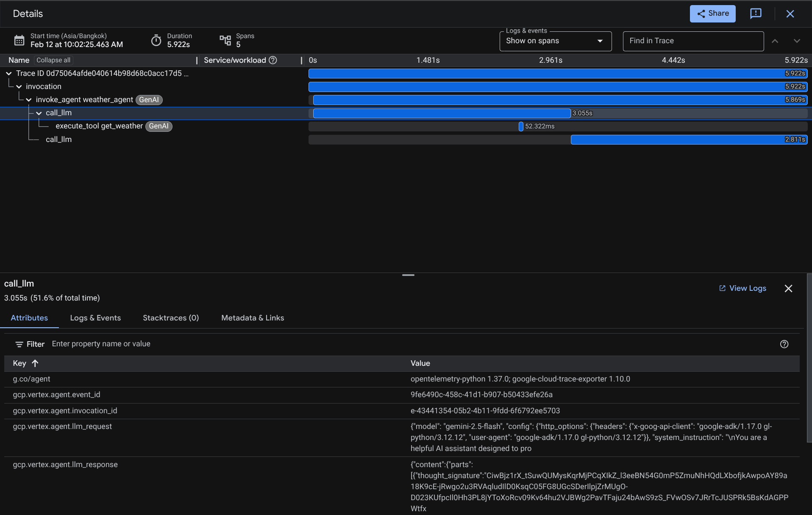Sort attributes by Key arrow

tap(35, 363)
